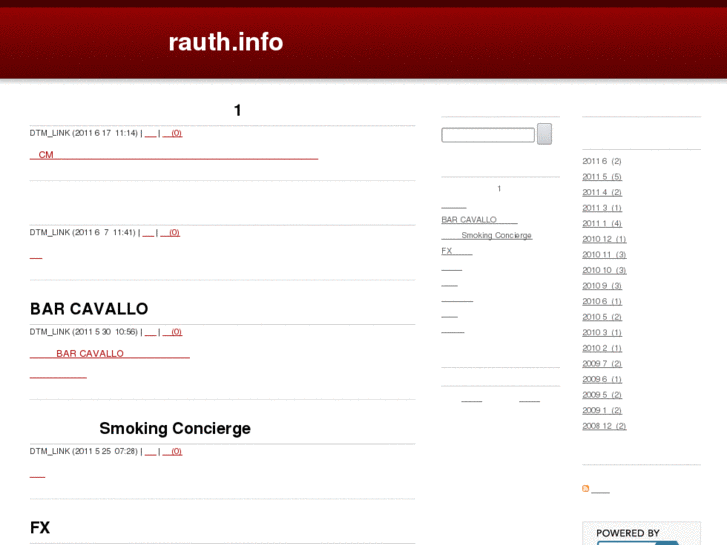Open the 2011 3 (1) archive
The image size is (727, 545).
coord(602,208)
